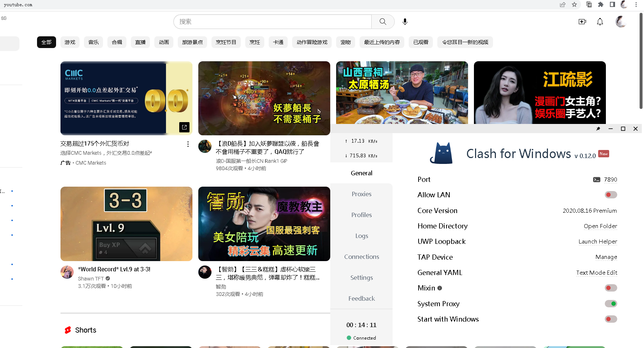This screenshot has height=348, width=644.
Task: Open the 智勋 魔教教主 video thumbnail
Action: (264, 224)
